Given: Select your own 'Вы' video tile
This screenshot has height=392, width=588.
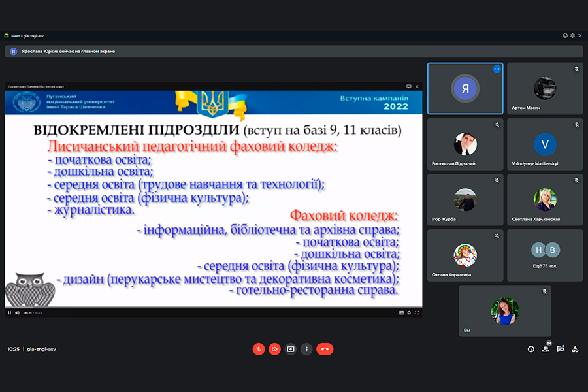Looking at the screenshot, I should [505, 311].
